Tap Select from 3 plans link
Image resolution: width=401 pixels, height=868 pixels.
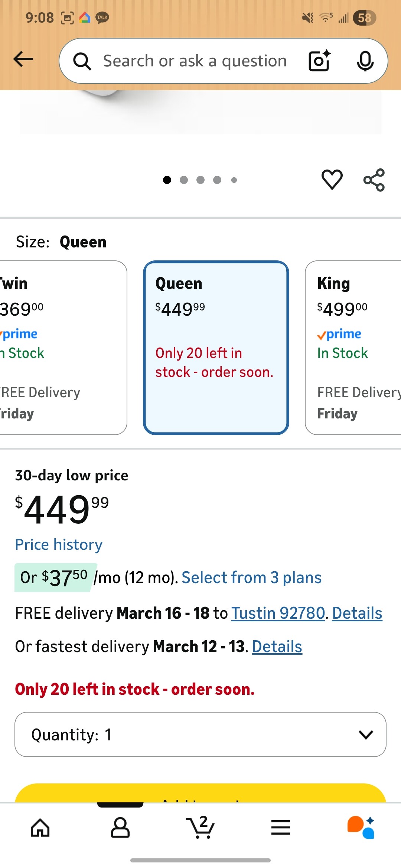click(251, 578)
